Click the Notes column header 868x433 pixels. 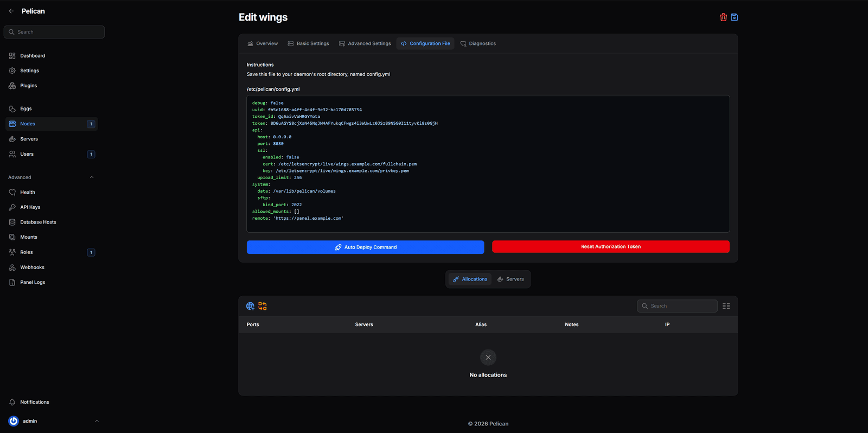click(x=572, y=324)
